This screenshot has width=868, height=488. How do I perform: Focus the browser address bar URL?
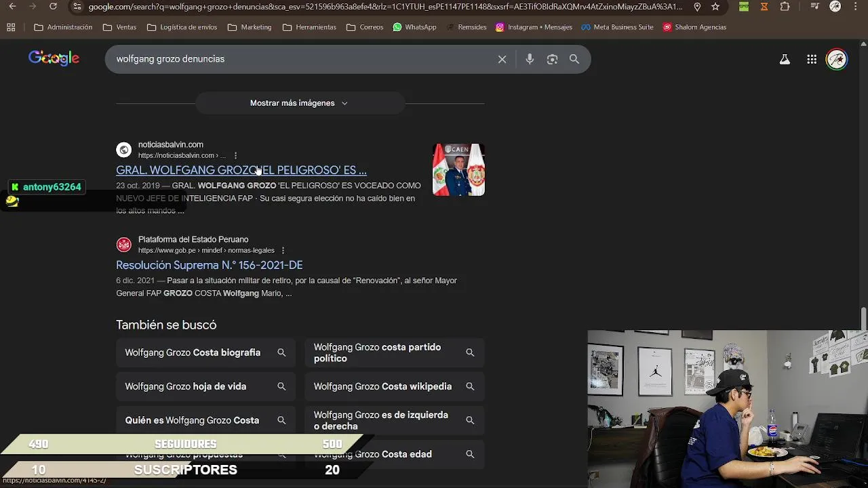pos(385,7)
